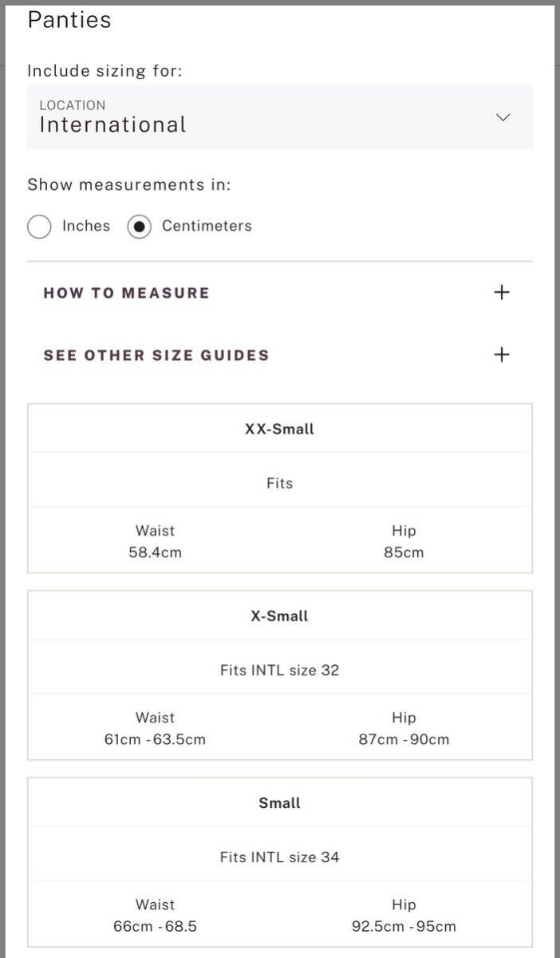Click the XX-Small size heading
Image resolution: width=560 pixels, height=958 pixels.
pyautogui.click(x=279, y=430)
